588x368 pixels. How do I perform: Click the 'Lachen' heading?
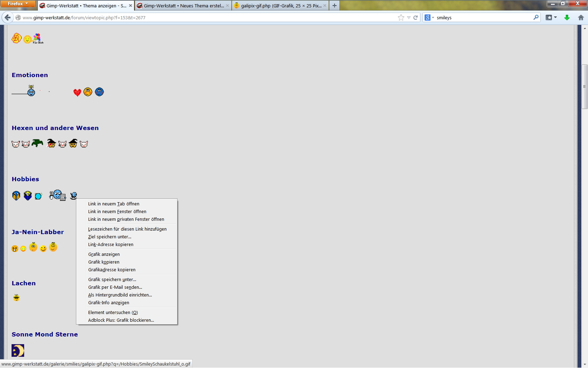click(x=24, y=283)
